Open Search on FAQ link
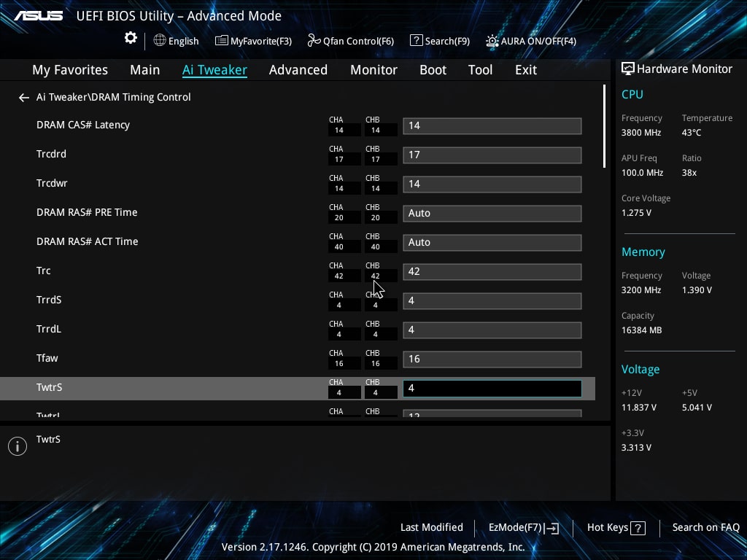The height and width of the screenshot is (560, 747). tap(705, 528)
